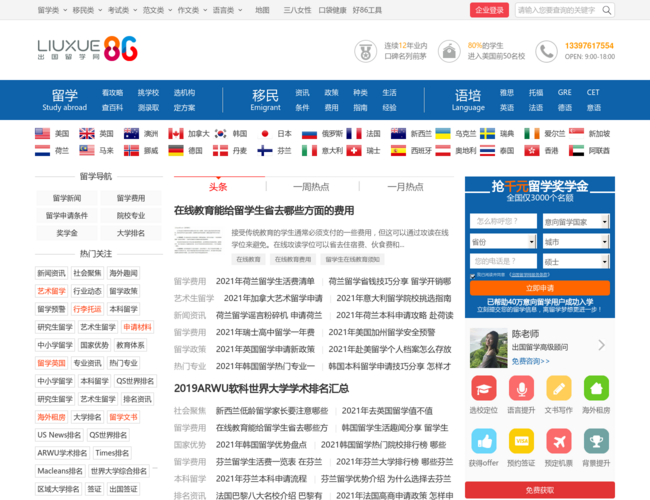Select the France flag icon

click(354, 133)
